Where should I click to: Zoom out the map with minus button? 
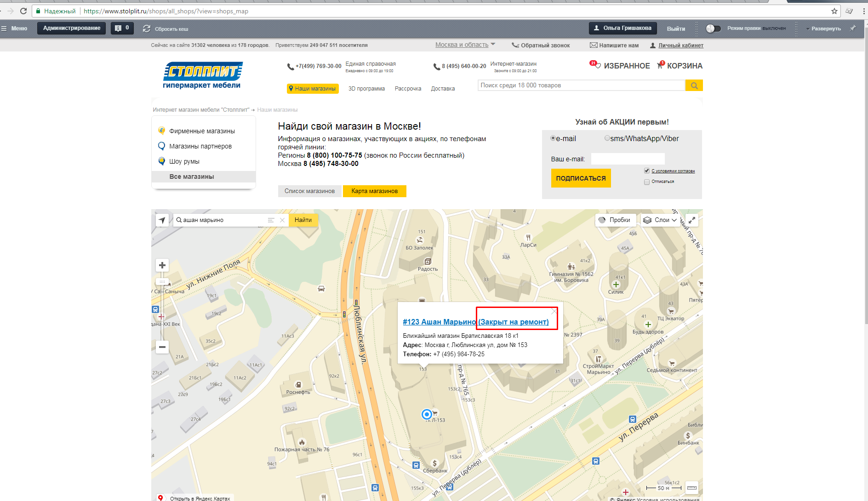click(162, 347)
